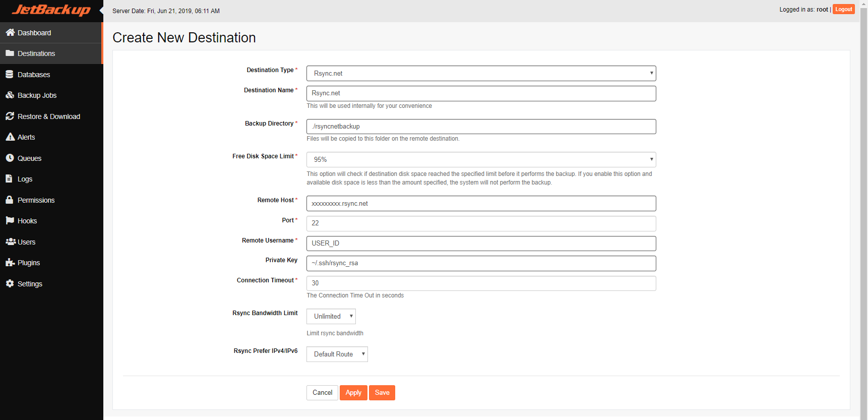Click the Queues clock icon
The width and height of the screenshot is (868, 420).
click(x=10, y=158)
